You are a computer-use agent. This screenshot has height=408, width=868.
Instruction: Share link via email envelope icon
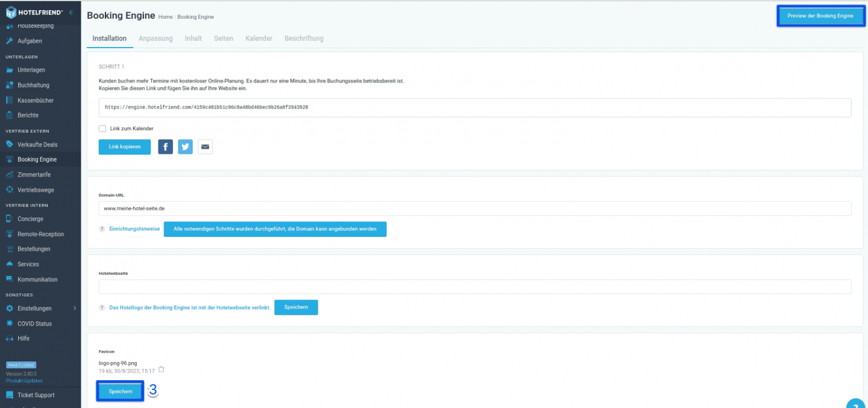(205, 146)
